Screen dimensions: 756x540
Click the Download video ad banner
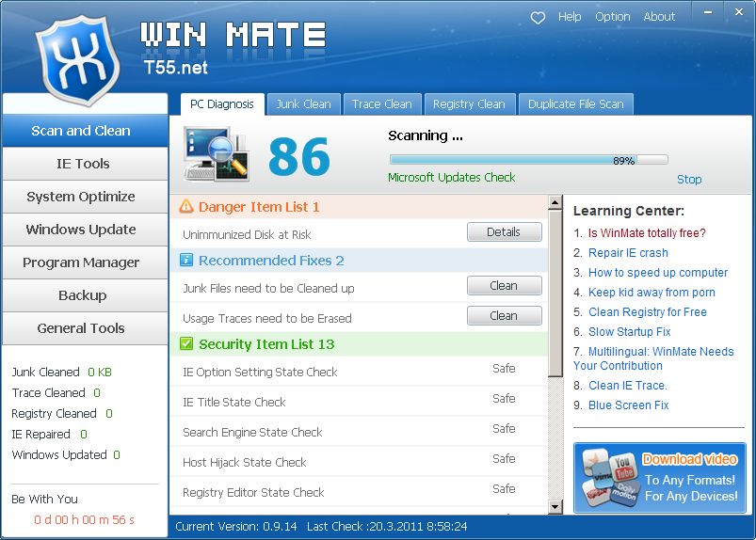point(660,478)
